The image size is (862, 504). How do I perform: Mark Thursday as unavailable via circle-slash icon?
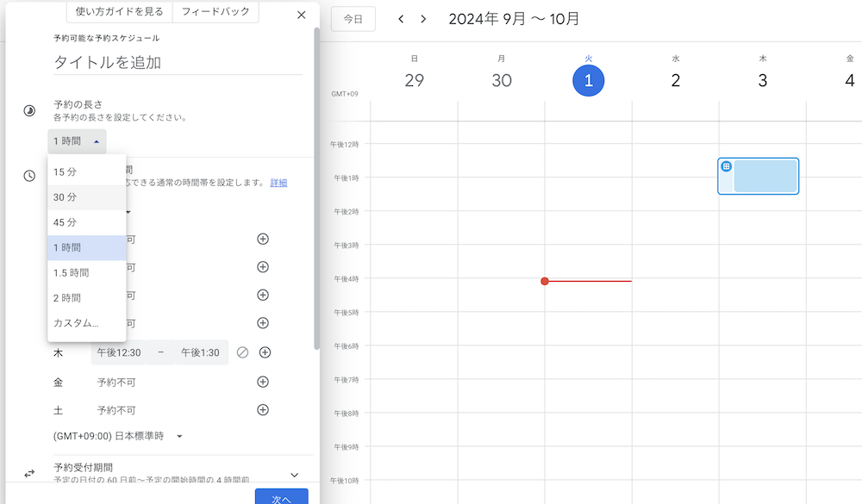[243, 352]
